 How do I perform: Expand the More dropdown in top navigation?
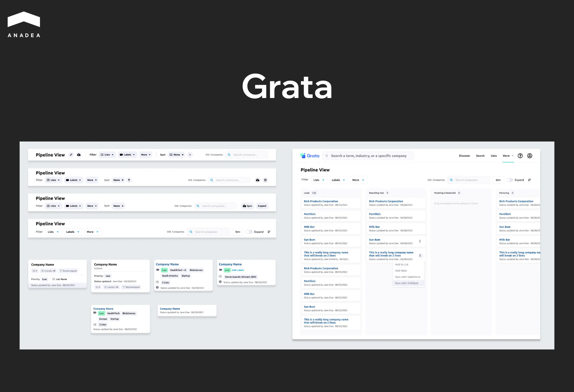click(x=508, y=156)
